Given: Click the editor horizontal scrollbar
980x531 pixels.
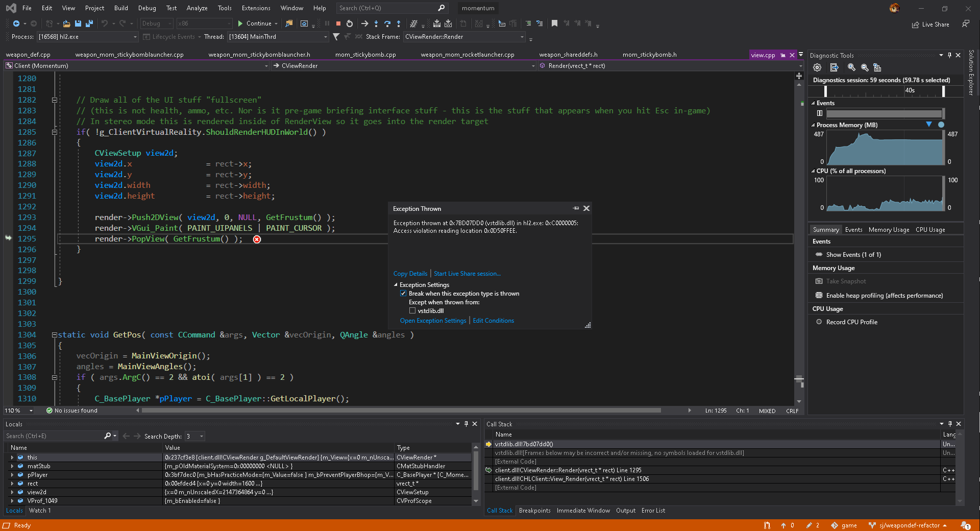Looking at the screenshot, I should pos(401,411).
